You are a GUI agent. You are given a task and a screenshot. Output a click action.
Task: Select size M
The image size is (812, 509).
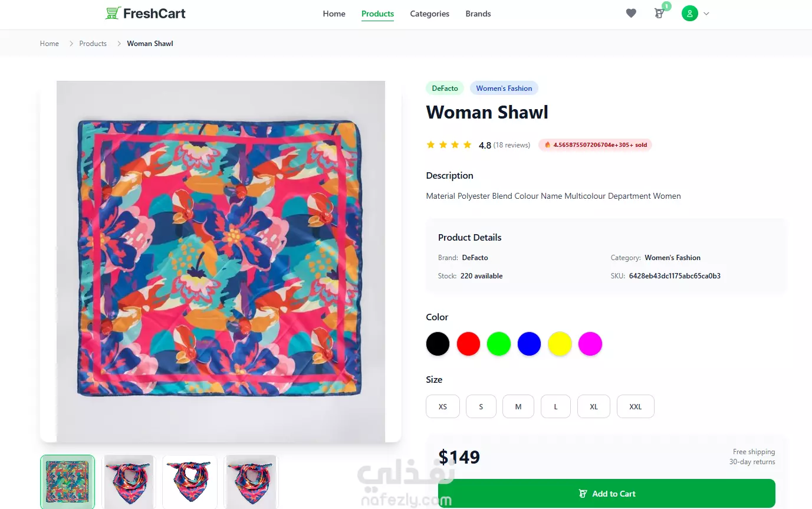pos(518,406)
